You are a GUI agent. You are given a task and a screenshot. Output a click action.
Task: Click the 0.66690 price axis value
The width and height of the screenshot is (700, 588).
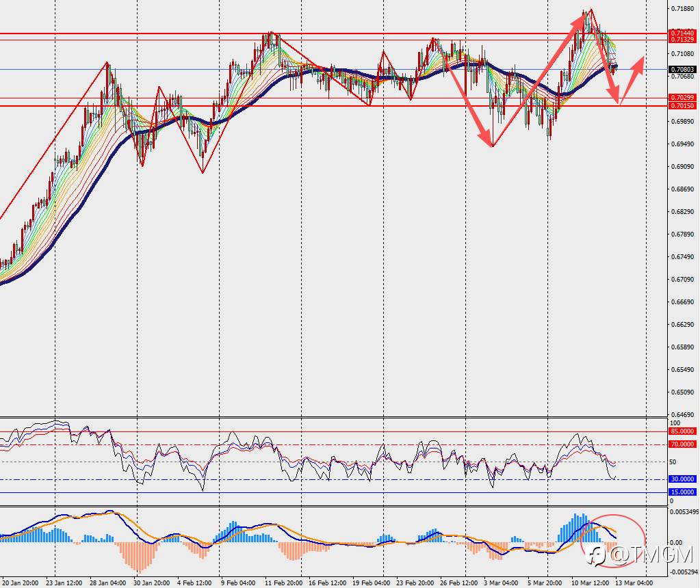tap(683, 302)
